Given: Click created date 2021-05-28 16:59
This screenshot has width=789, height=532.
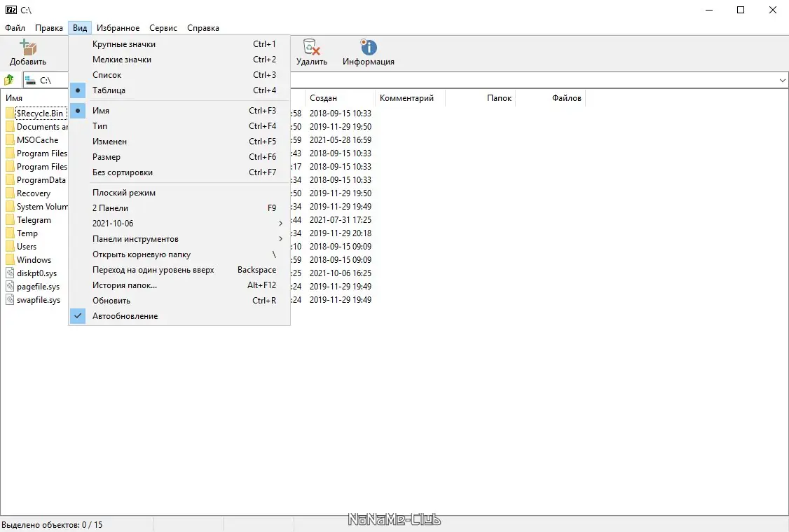Looking at the screenshot, I should pos(341,140).
